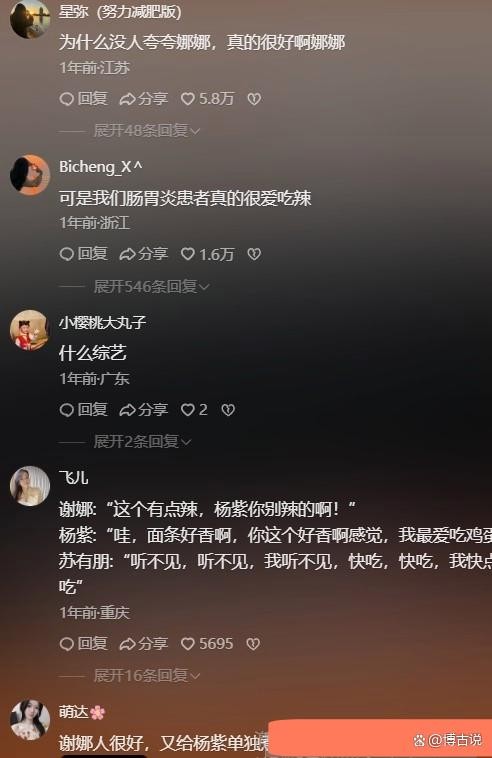Expand 展开16条回复 under 飞儿
The width and height of the screenshot is (492, 758).
[x=146, y=675]
